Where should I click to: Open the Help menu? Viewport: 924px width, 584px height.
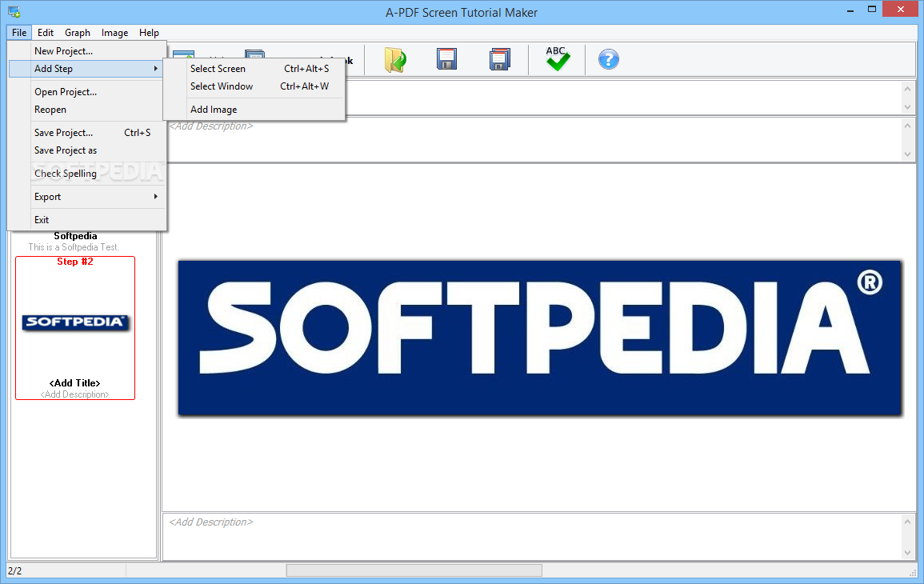pos(149,33)
